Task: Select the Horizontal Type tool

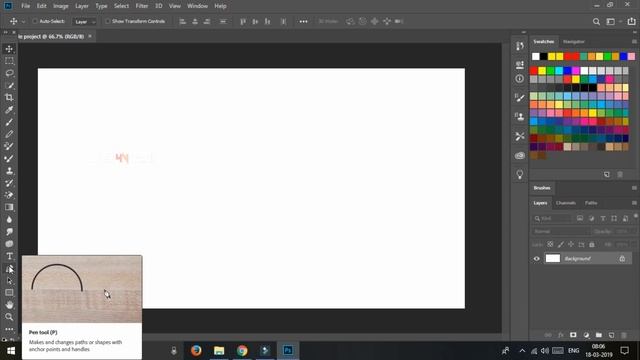Action: coord(9,256)
